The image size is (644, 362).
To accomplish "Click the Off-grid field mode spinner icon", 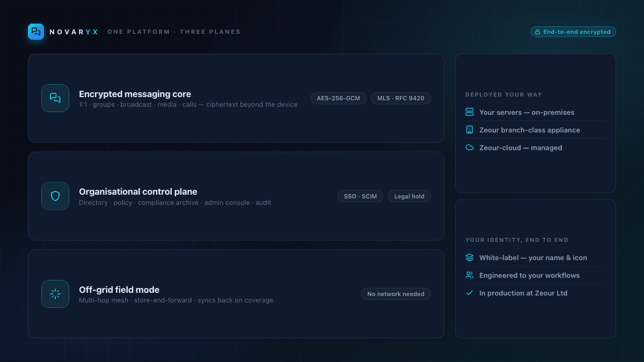I will point(55,294).
